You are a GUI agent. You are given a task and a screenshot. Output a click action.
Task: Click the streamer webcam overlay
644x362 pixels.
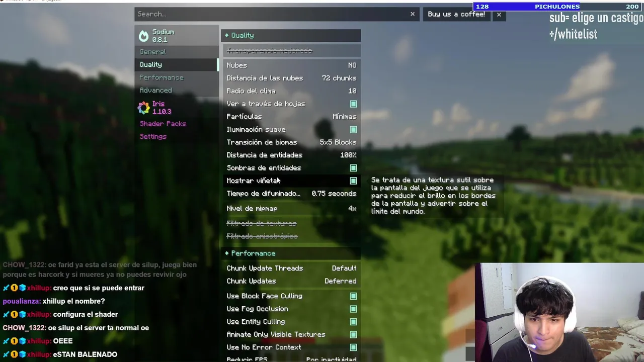559,312
